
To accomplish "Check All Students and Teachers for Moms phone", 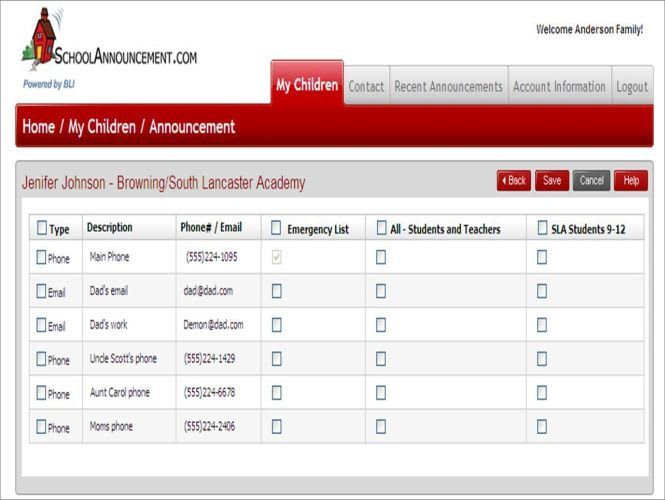I will [x=381, y=427].
